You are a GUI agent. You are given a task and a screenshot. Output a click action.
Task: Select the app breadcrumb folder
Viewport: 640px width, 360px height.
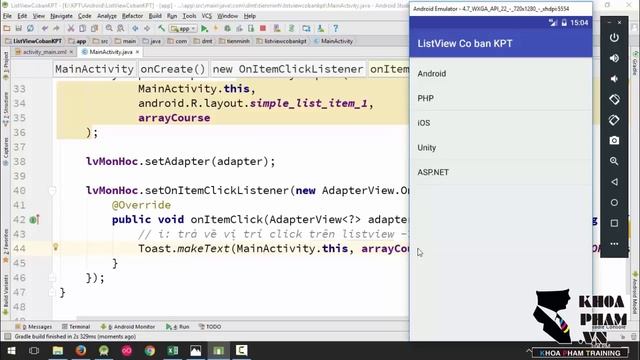78,41
